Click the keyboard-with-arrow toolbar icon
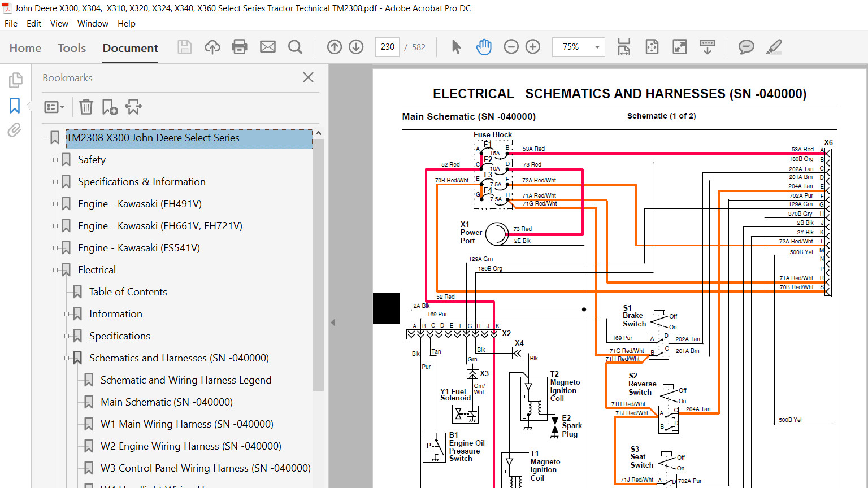Screen dimensions: 868x488 pos(708,47)
